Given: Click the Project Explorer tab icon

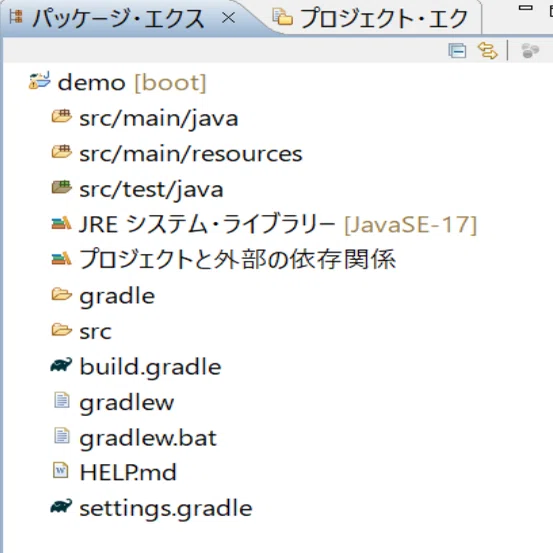Looking at the screenshot, I should coord(282,17).
